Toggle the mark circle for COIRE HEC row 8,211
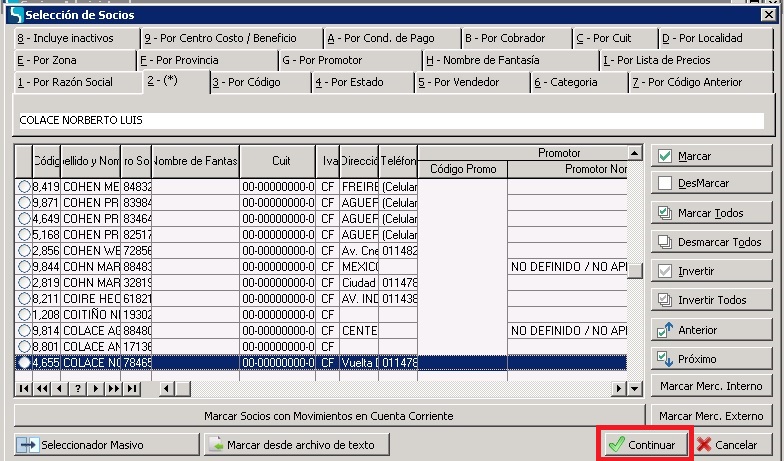784x461 pixels. tap(24, 298)
